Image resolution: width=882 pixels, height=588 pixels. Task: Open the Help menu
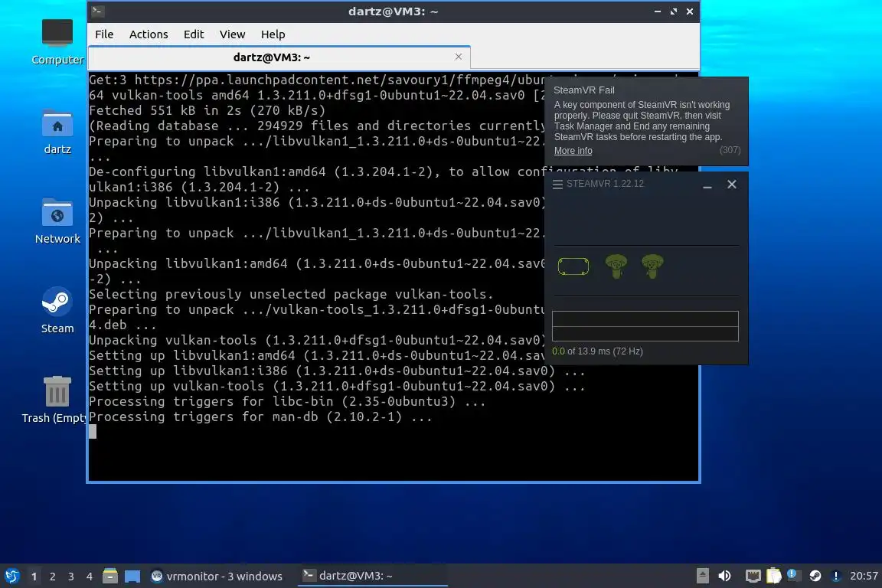[x=273, y=34]
